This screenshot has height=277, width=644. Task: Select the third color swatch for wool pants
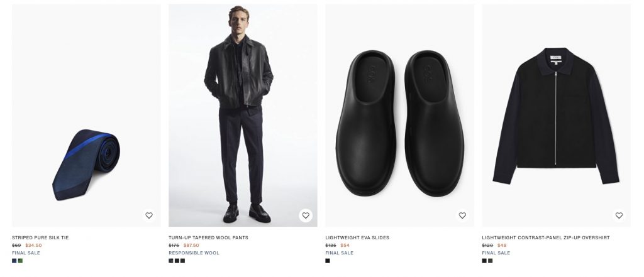[183, 261]
